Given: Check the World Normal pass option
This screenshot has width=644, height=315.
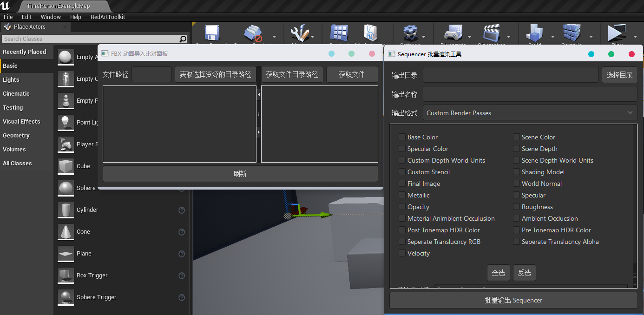Looking at the screenshot, I should coord(516,184).
